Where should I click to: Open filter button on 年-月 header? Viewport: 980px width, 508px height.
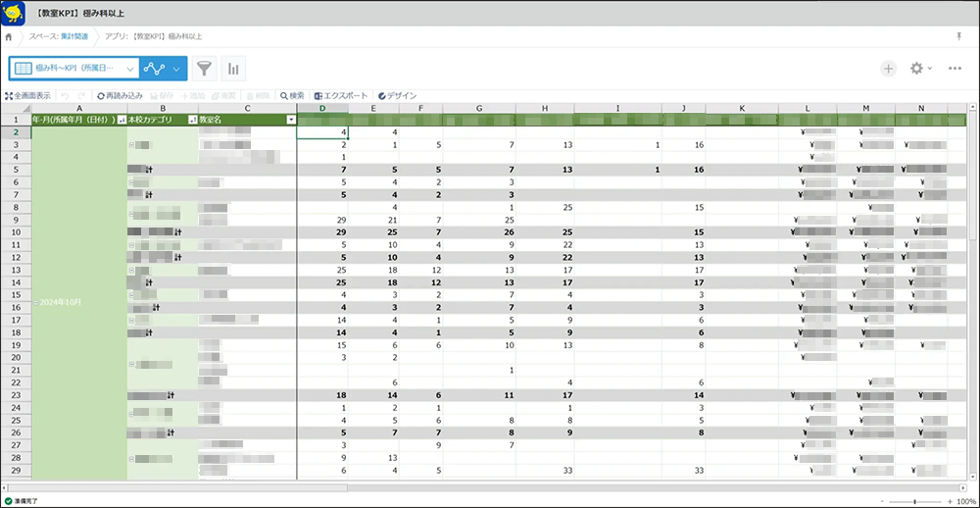point(122,120)
